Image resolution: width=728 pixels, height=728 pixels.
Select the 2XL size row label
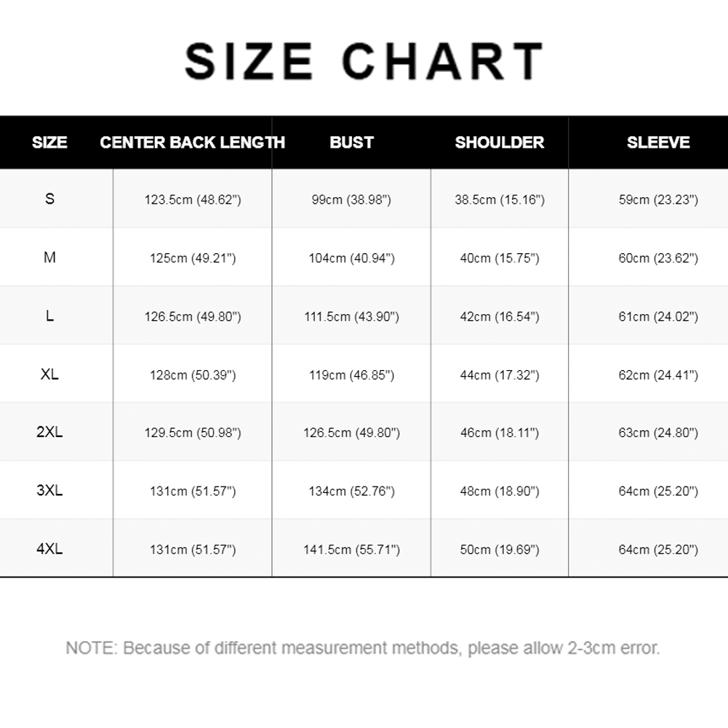tap(49, 432)
